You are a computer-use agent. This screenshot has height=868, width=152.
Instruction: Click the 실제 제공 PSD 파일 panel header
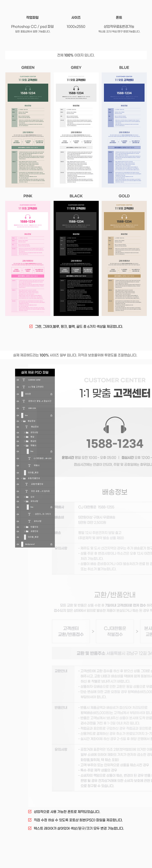(35, 372)
